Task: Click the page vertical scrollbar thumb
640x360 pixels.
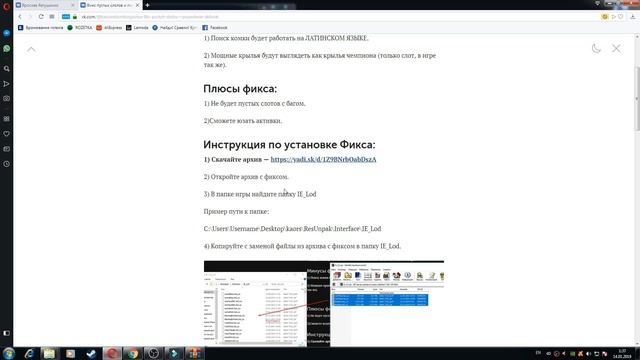Action: (x=637, y=99)
